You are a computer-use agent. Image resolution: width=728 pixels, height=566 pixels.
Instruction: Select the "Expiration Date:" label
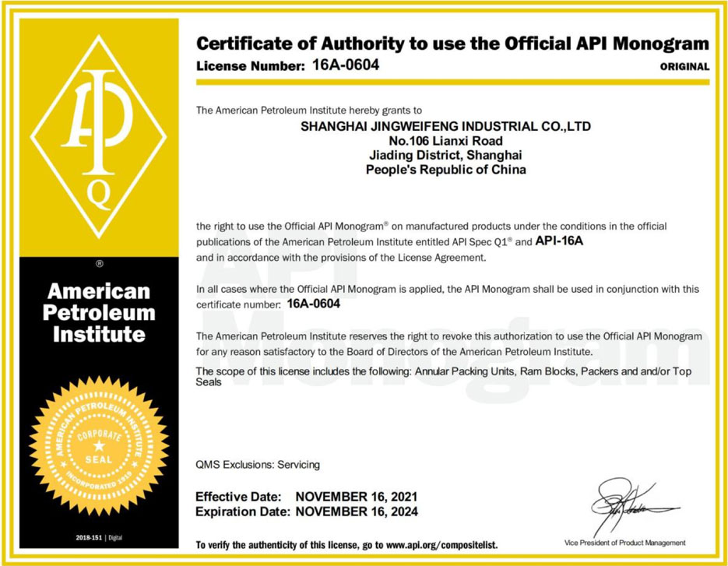point(242,512)
